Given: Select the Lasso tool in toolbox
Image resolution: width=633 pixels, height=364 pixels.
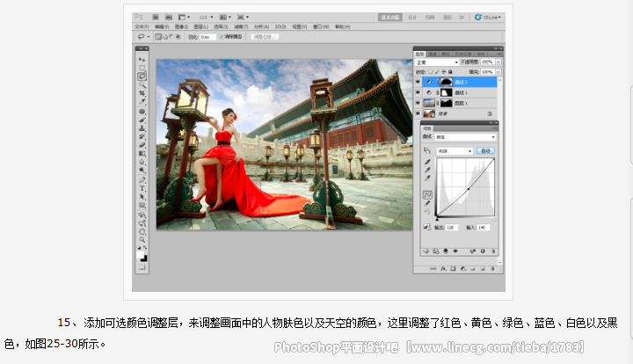Looking at the screenshot, I should [142, 76].
